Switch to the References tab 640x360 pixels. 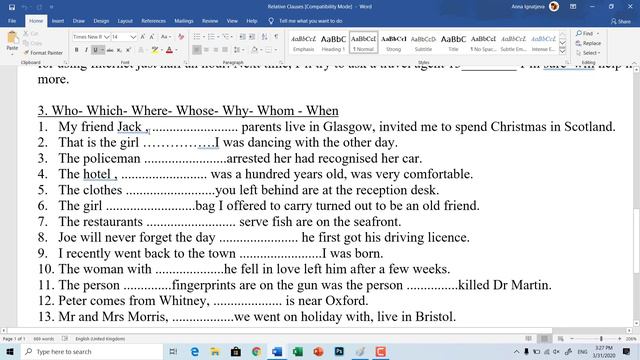point(153,21)
